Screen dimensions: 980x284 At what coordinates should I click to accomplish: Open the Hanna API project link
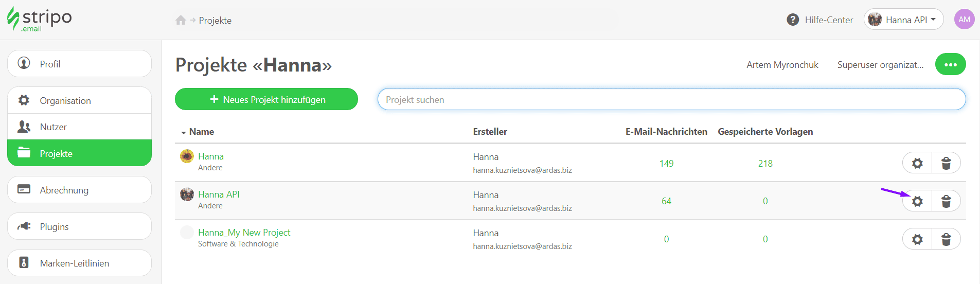[219, 194]
